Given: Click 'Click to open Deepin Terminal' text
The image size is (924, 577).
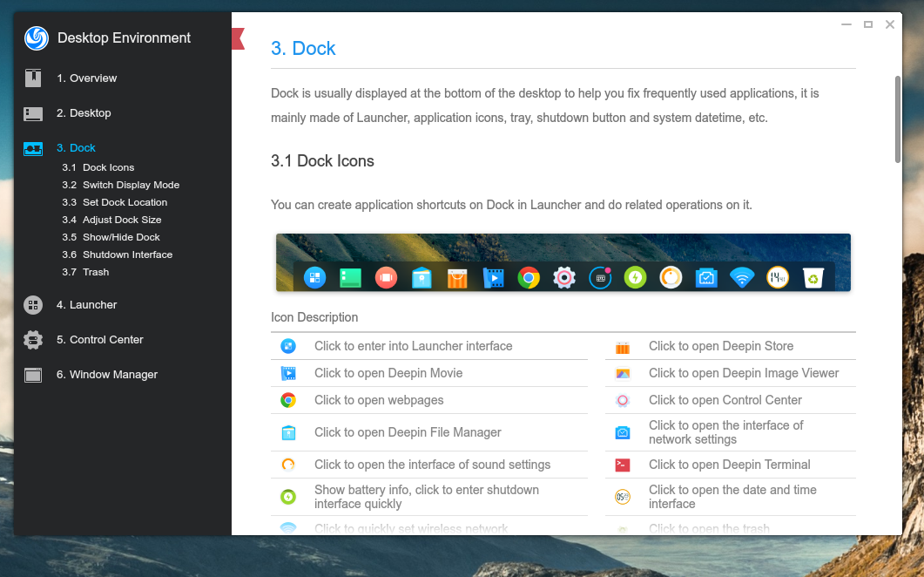Looking at the screenshot, I should pos(730,465).
